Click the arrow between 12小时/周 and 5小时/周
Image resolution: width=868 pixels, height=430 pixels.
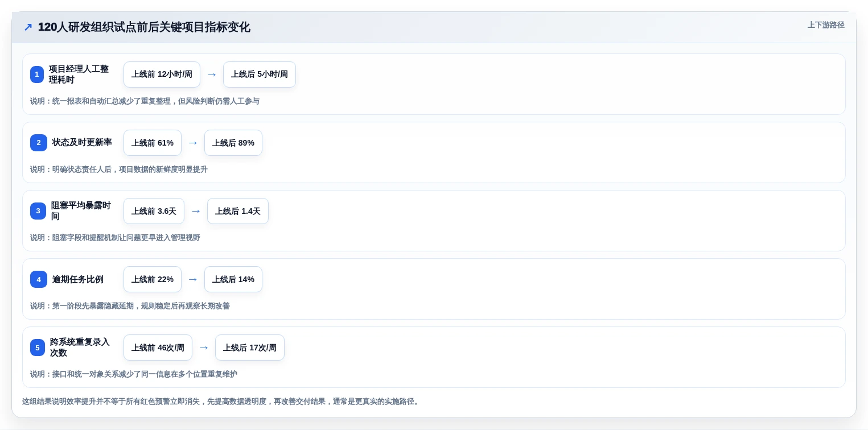[212, 75]
